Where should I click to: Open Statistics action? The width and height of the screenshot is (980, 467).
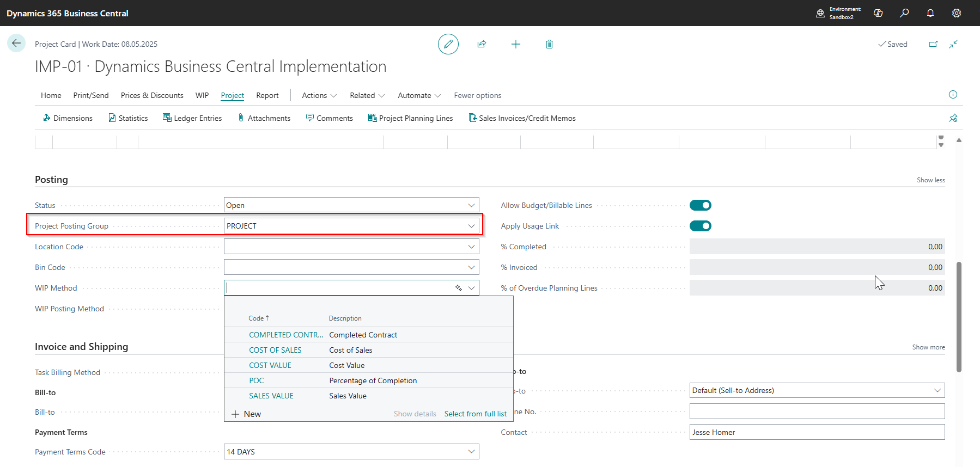(128, 118)
